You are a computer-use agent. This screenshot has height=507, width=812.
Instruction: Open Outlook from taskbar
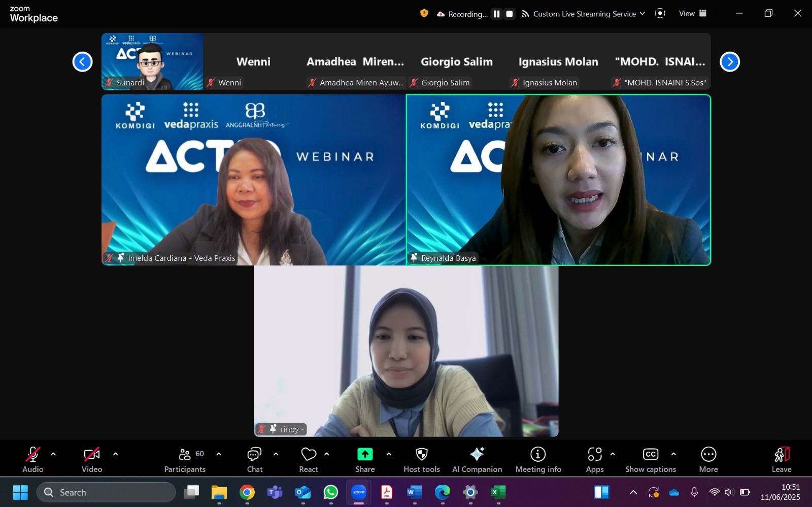303,492
